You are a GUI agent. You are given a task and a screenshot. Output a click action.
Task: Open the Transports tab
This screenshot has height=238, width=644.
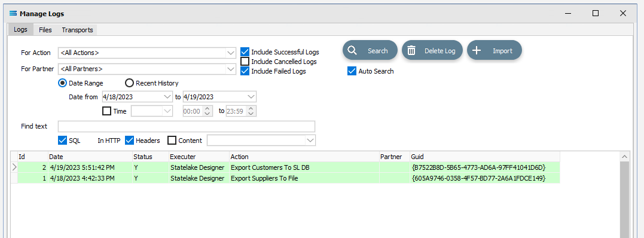(77, 30)
